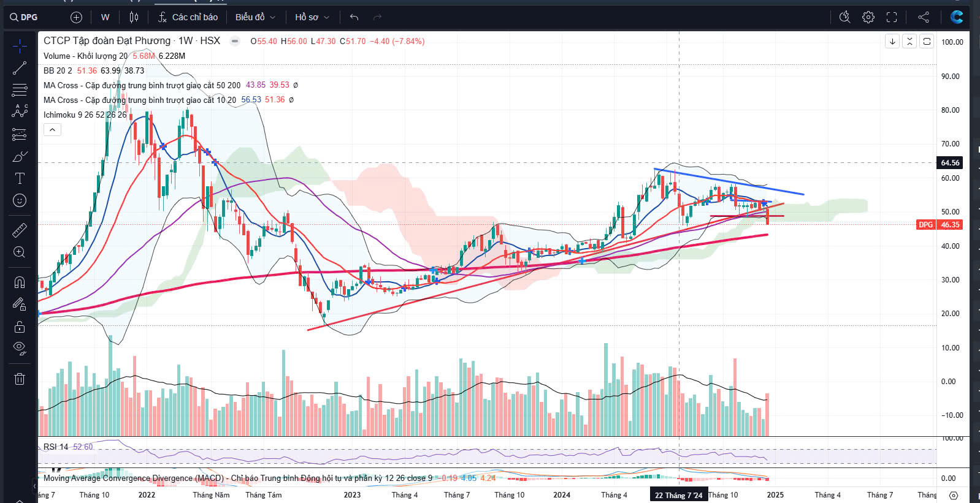Toggle magnet mode for drawings
This screenshot has height=503, width=980.
(x=20, y=282)
